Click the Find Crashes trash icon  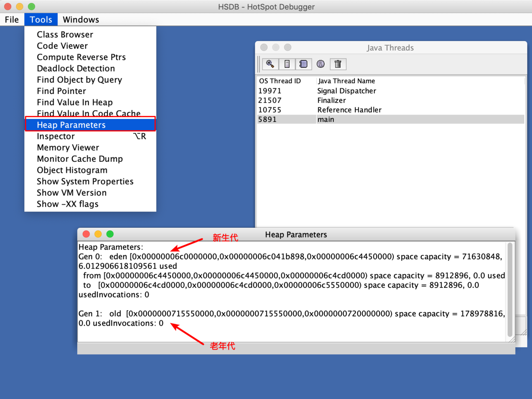(x=338, y=64)
